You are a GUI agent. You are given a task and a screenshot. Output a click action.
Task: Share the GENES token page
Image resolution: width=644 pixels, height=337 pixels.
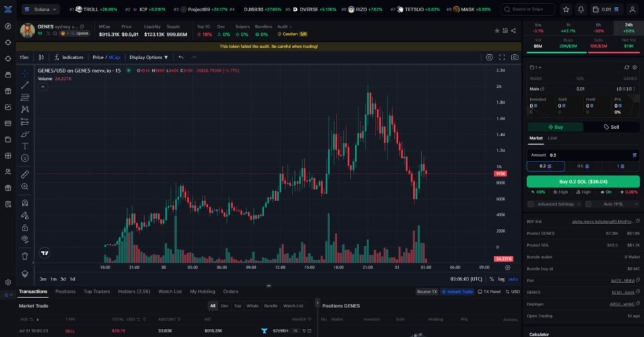pyautogui.click(x=513, y=31)
